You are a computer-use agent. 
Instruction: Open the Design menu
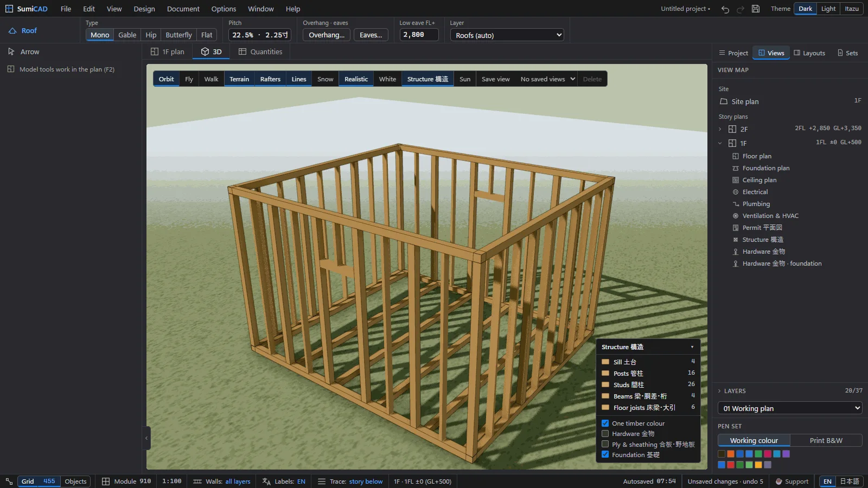point(144,9)
